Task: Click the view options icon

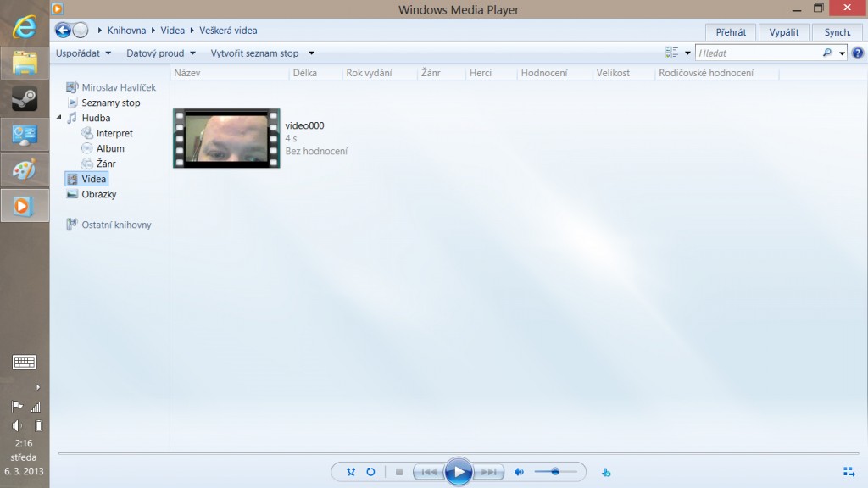Action: click(671, 53)
